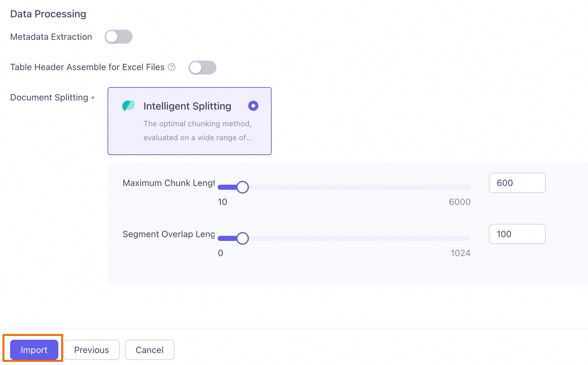Click the Import button
588x365 pixels.
click(x=34, y=350)
